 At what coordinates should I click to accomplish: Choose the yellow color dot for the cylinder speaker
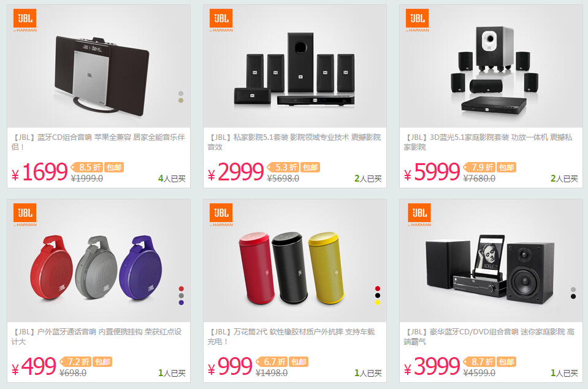[x=378, y=302]
